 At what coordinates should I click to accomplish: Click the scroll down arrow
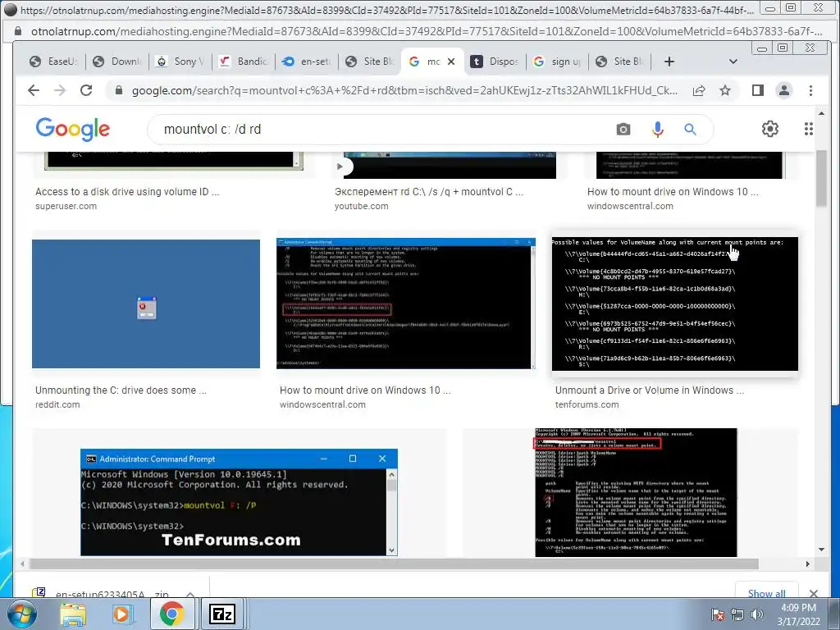(822, 550)
